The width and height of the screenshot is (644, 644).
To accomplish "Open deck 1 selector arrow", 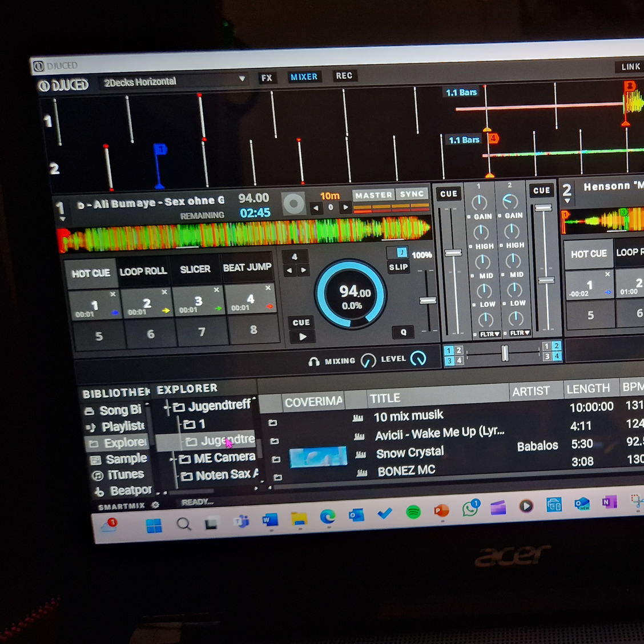I will [63, 220].
